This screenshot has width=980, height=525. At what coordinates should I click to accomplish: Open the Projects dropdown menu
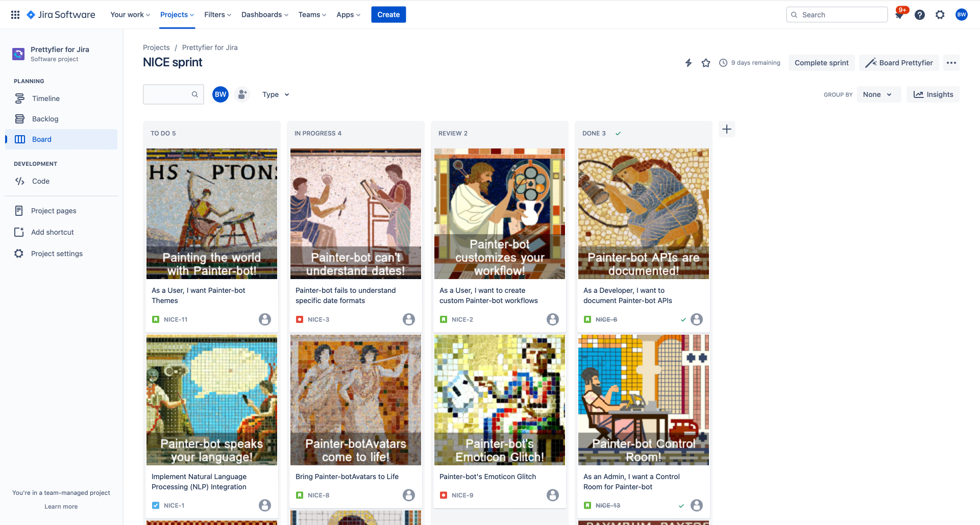tap(177, 15)
